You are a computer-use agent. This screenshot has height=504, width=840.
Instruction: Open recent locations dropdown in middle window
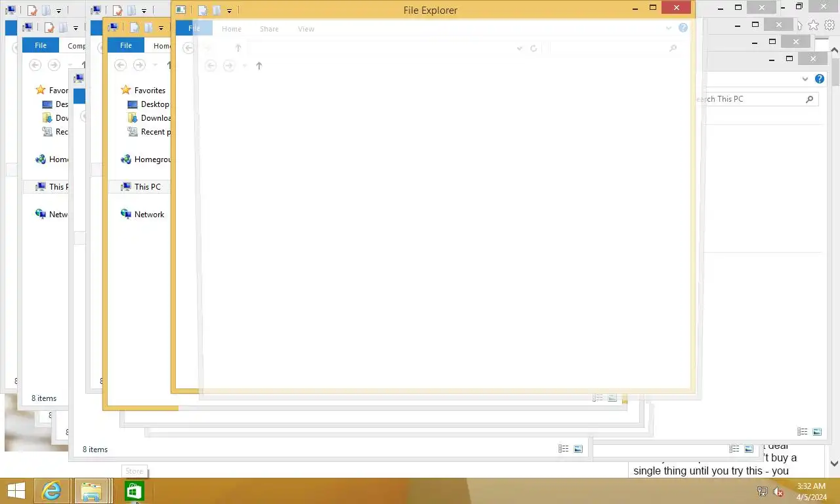pos(155,65)
